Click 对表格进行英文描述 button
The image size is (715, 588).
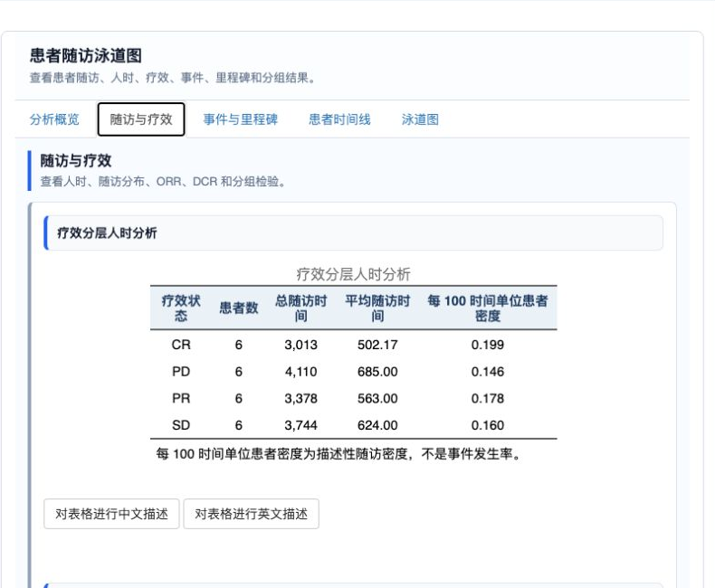point(252,514)
